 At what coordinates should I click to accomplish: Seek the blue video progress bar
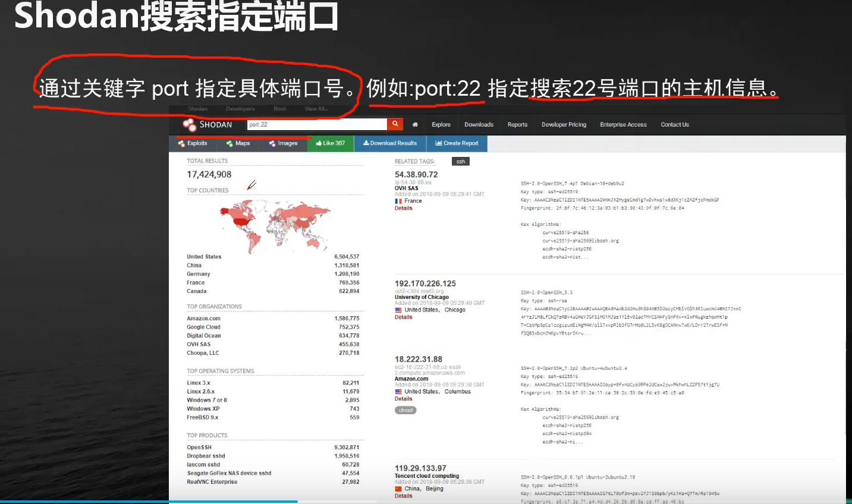click(149, 502)
